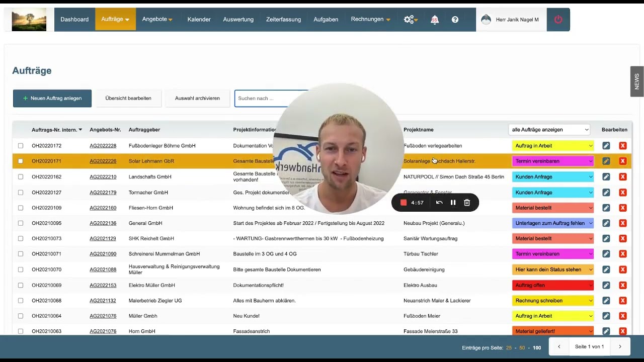Pause the screen recording
644x362 pixels.
pyautogui.click(x=453, y=203)
